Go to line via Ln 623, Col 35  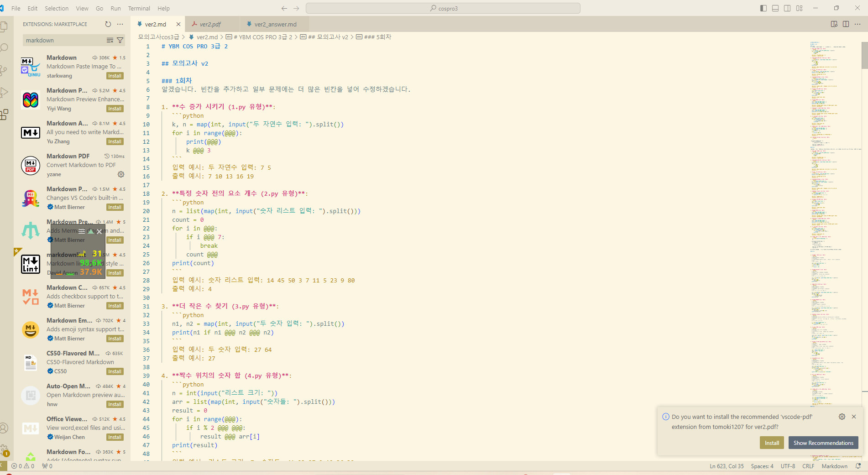tap(727, 466)
